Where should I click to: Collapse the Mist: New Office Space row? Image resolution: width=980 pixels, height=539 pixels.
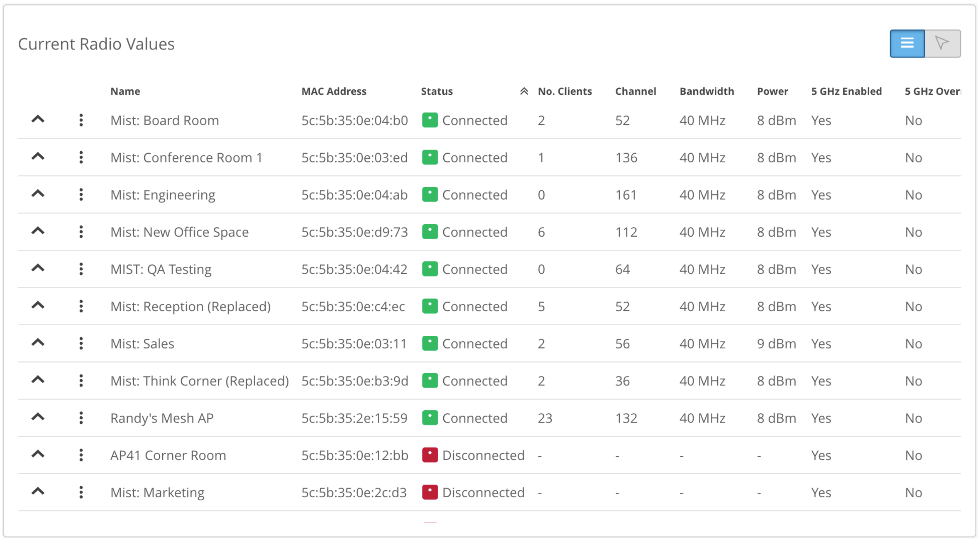coord(38,231)
